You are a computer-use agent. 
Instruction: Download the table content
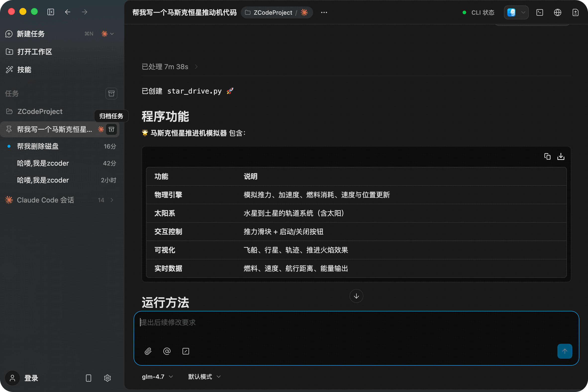click(561, 156)
